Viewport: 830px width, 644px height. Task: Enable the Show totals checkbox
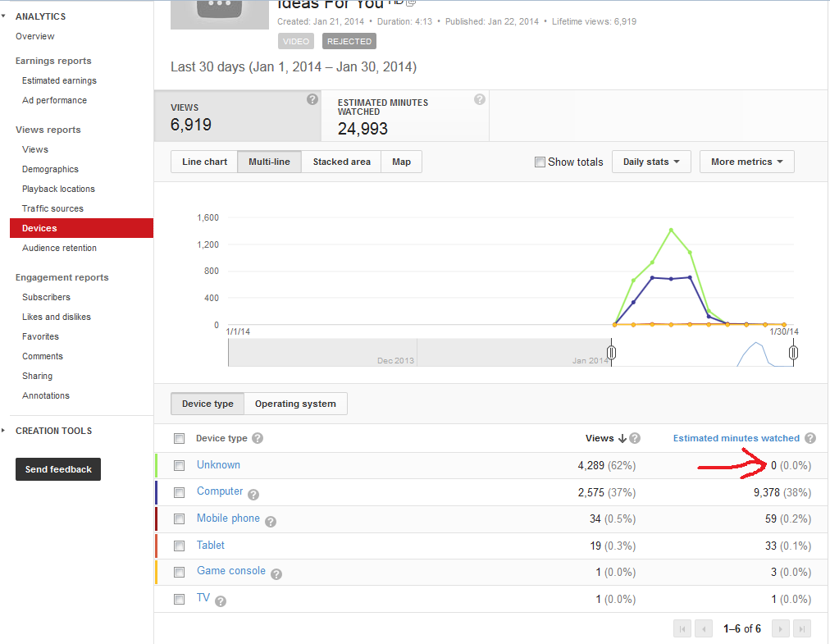540,162
